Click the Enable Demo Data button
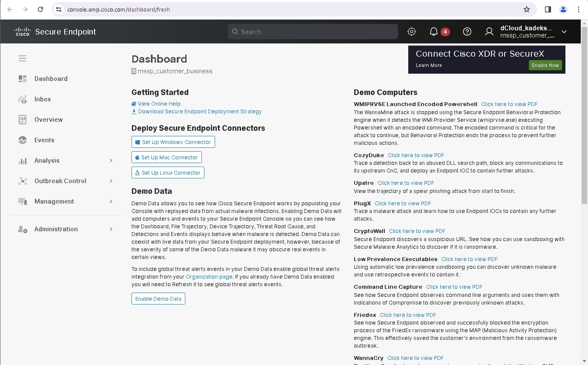The width and height of the screenshot is (588, 365). 158,299
